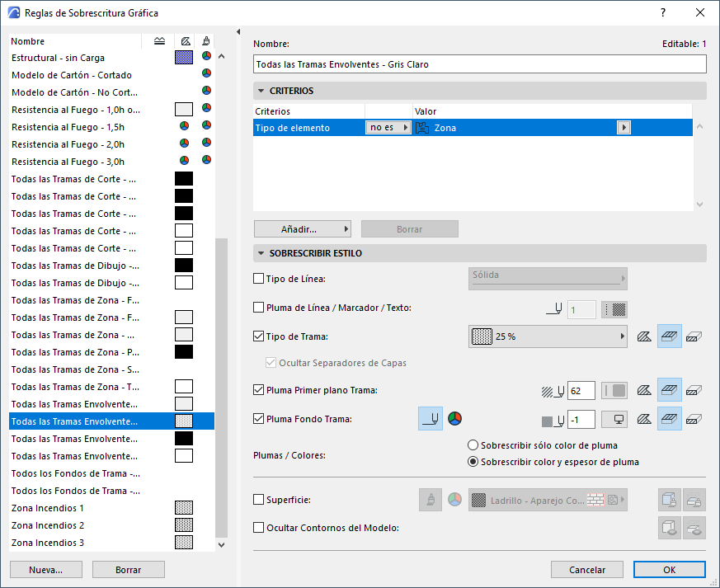This screenshot has height=588, width=720.
Task: Select rule Estructural - sin Carga
Action: click(x=111, y=58)
